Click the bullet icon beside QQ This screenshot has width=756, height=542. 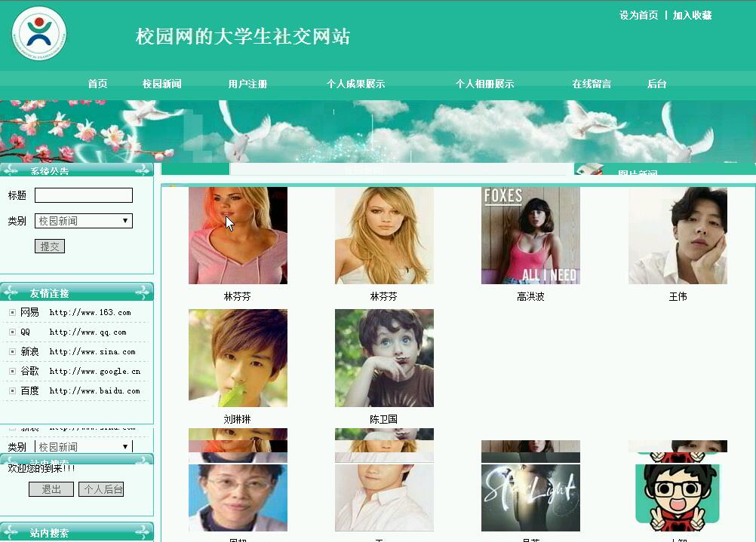[13, 332]
